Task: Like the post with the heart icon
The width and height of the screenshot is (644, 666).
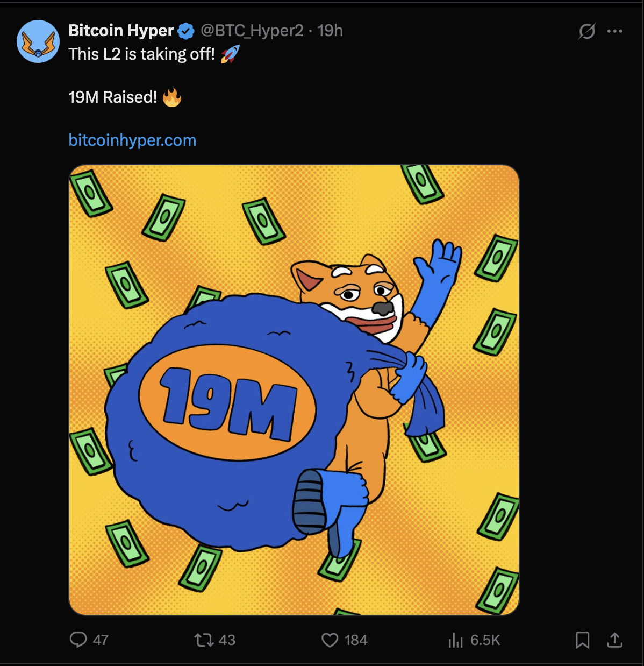Action: pyautogui.click(x=330, y=640)
